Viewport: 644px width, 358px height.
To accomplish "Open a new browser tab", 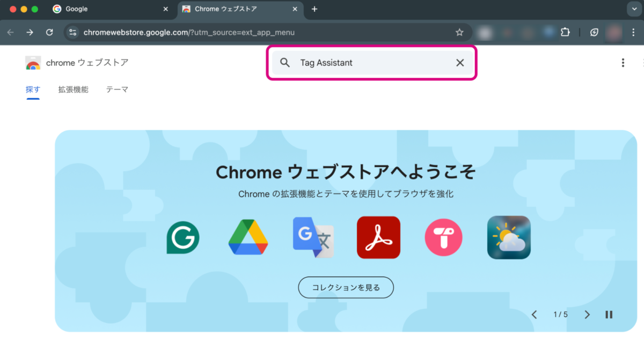I will [314, 9].
